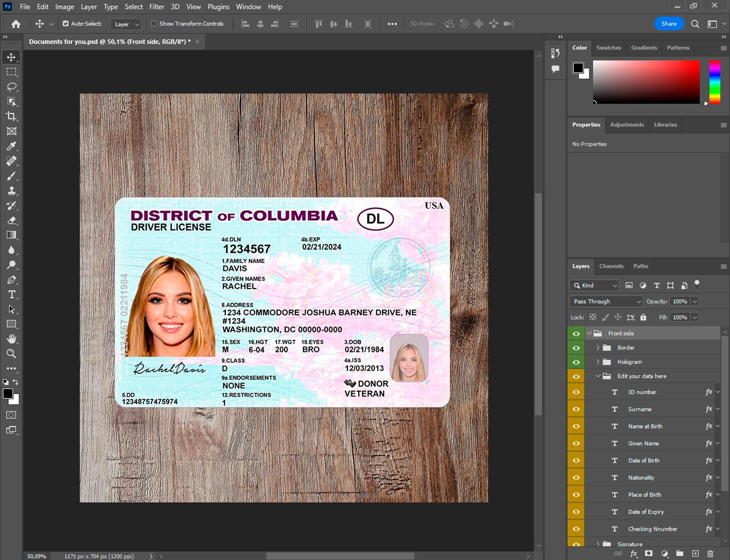The height and width of the screenshot is (560, 730).
Task: Hide the Hologram group visibility eye
Action: pos(576,362)
